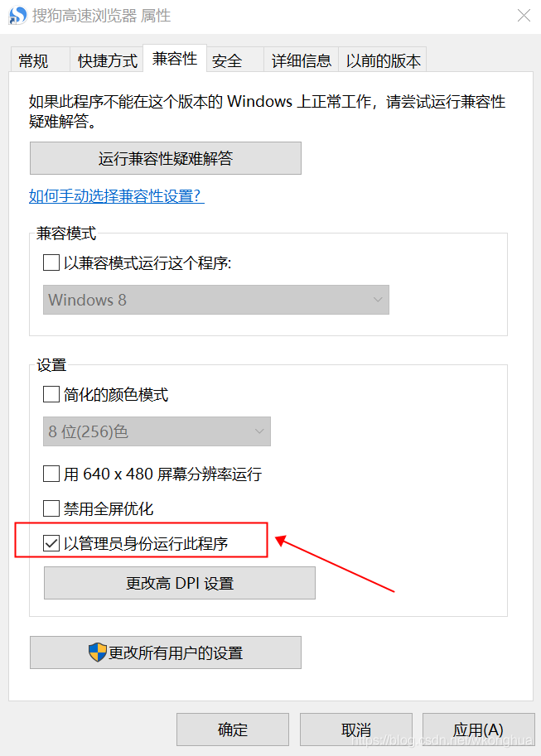Open the 快捷方式 tab
Screen dimensions: 541x756
coord(107,60)
